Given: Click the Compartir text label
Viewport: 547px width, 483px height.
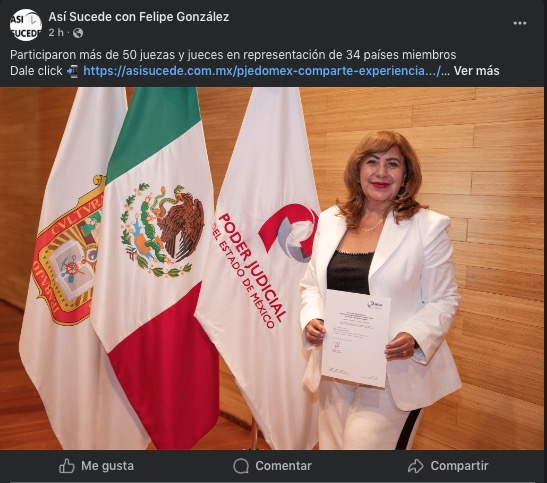Looking at the screenshot, I should [459, 466].
